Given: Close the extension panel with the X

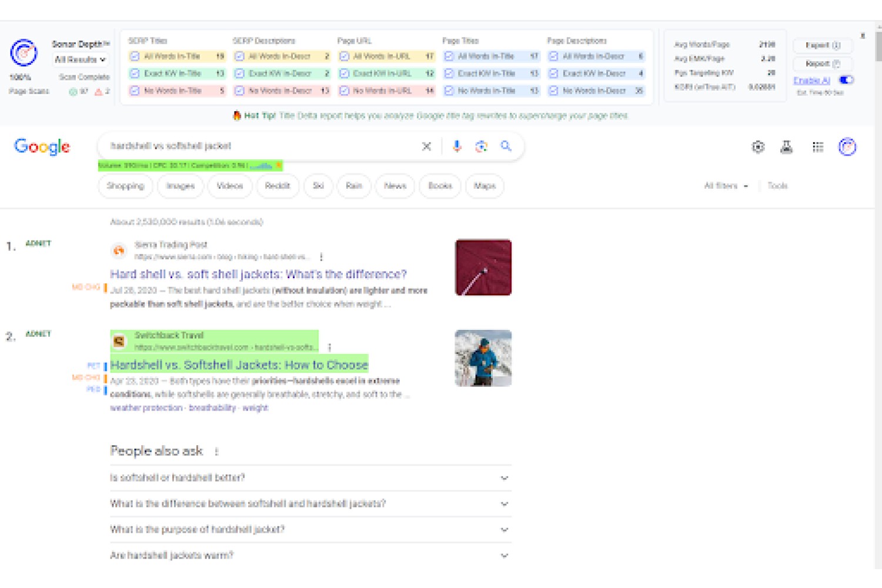Looking at the screenshot, I should pos(863,36).
